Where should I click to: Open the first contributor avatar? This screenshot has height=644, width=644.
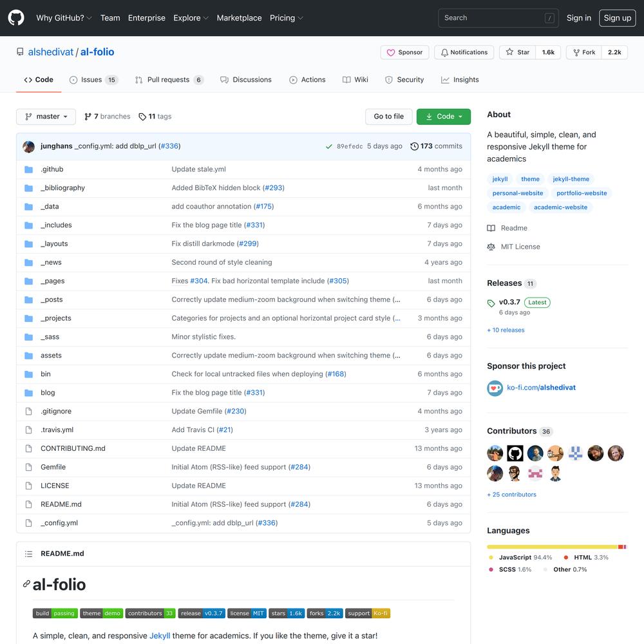(x=495, y=453)
